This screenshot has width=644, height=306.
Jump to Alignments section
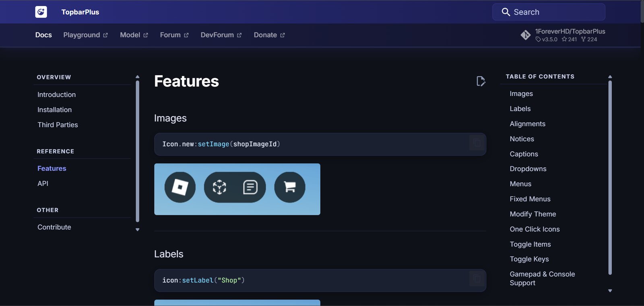[x=527, y=124]
